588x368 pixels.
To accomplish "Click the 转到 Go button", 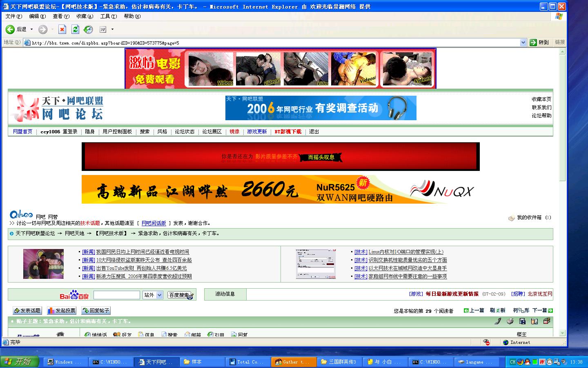I will click(x=539, y=43).
